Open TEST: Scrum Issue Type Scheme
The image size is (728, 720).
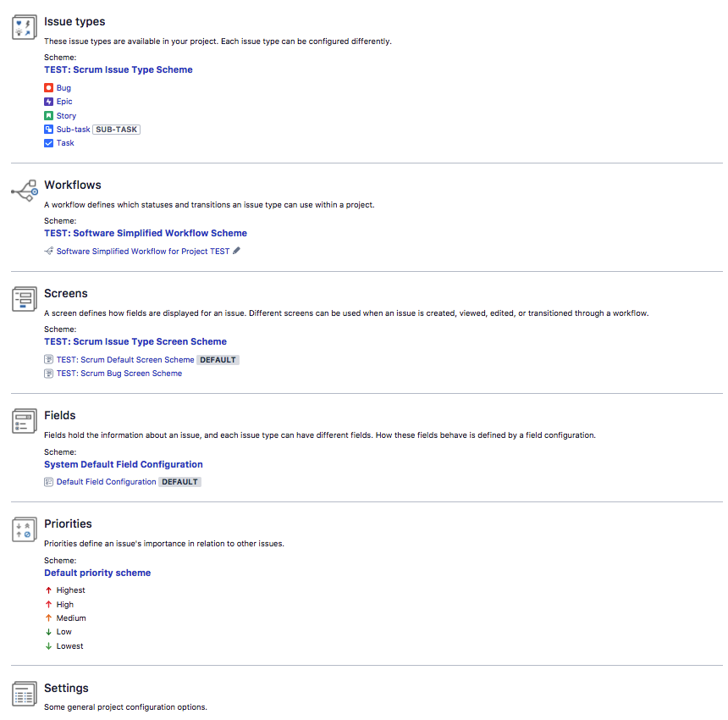(119, 69)
